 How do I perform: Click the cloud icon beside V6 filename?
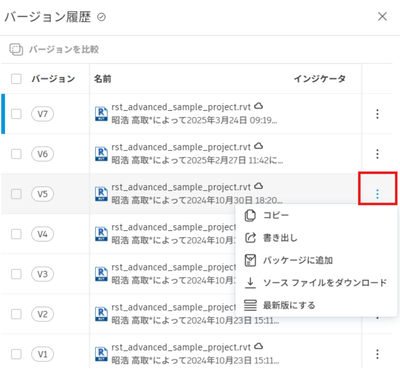point(258,146)
